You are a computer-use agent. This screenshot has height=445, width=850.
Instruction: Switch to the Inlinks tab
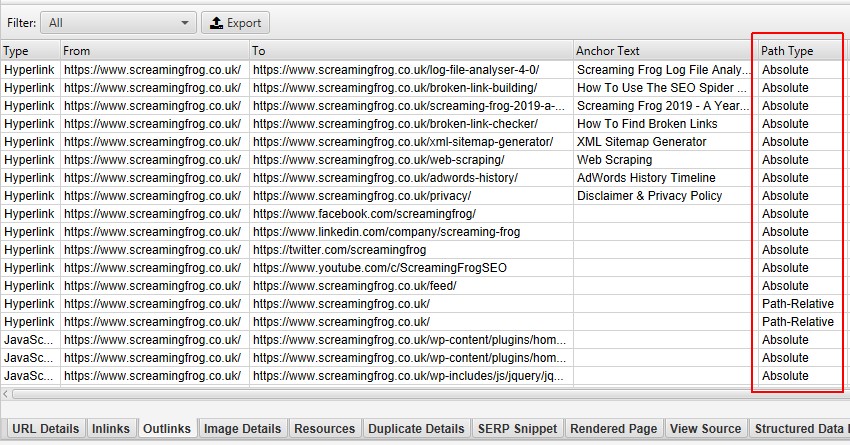pos(110,429)
